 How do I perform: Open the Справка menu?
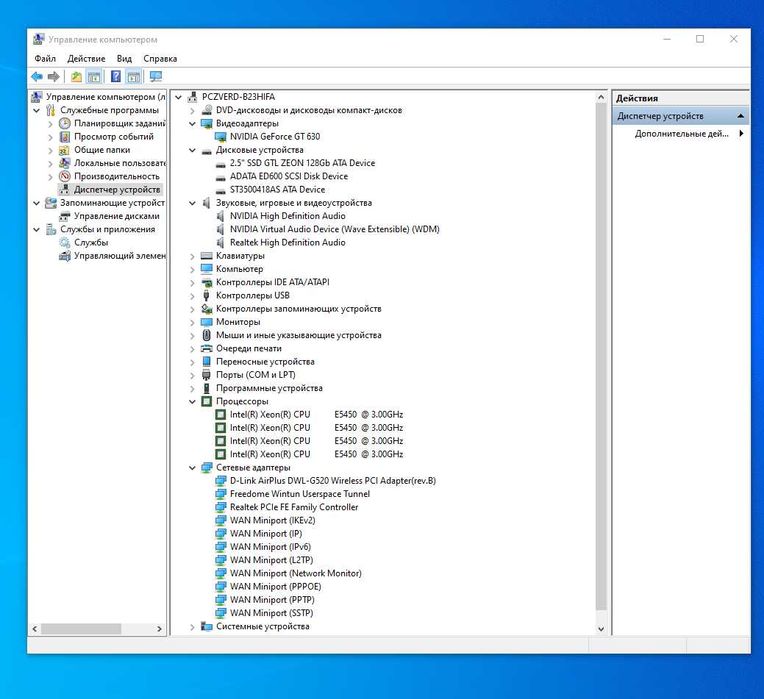click(x=160, y=58)
